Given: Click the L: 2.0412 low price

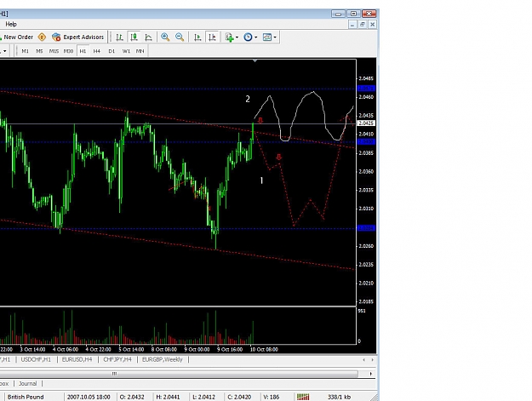Looking at the screenshot, I should tap(204, 397).
